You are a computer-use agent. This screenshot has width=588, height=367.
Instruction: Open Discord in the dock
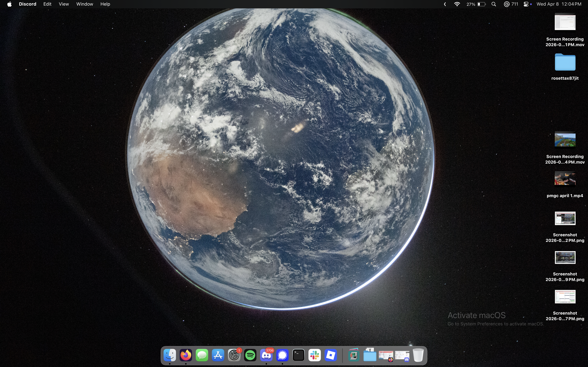tap(266, 355)
